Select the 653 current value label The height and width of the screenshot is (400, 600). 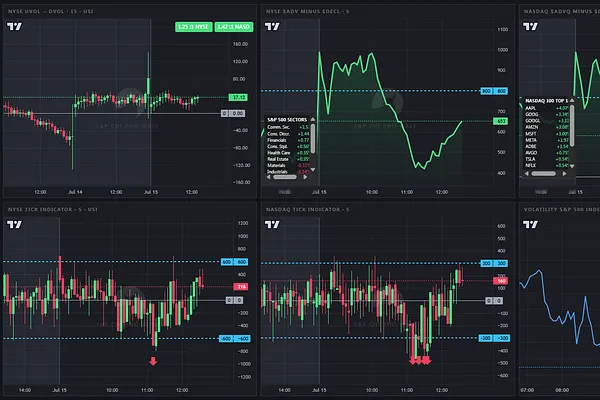pos(501,121)
